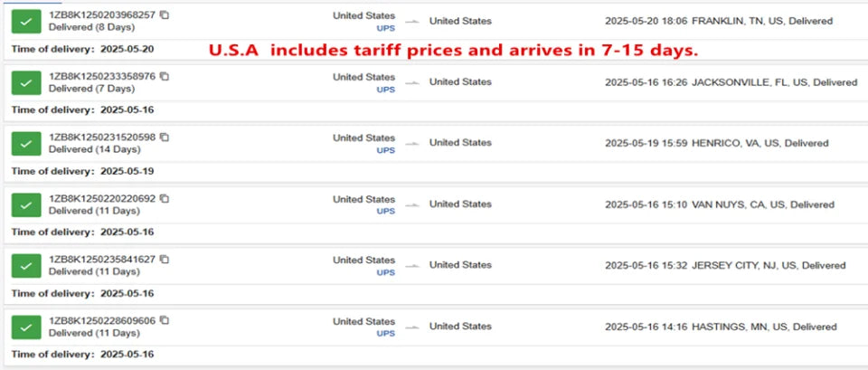
Task: Open UPS carrier link in Franklin row
Action: pos(386,28)
